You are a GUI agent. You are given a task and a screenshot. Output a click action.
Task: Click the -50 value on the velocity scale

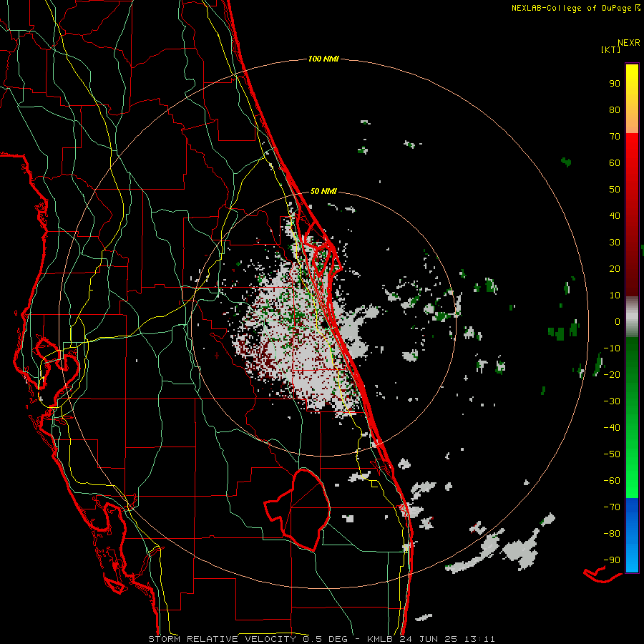tap(612, 454)
